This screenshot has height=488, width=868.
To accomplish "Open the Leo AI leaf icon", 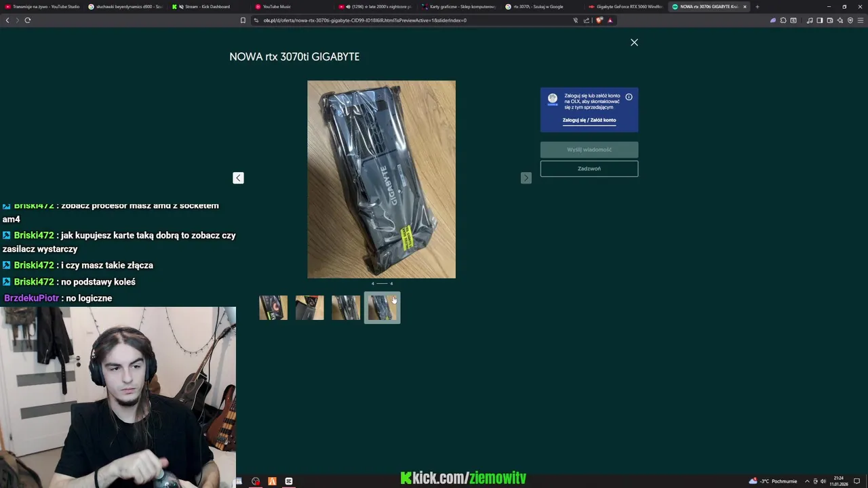I will pos(772,20).
